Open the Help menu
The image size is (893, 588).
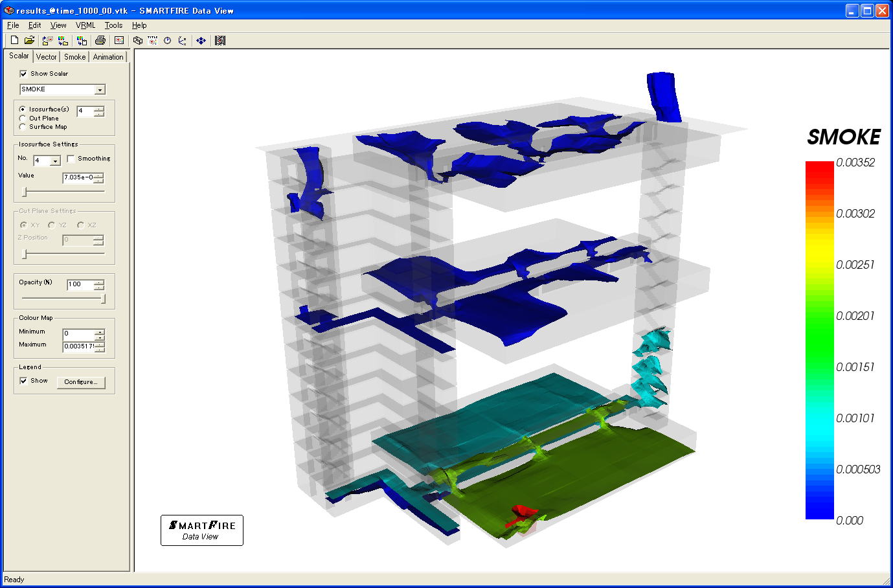coord(139,25)
